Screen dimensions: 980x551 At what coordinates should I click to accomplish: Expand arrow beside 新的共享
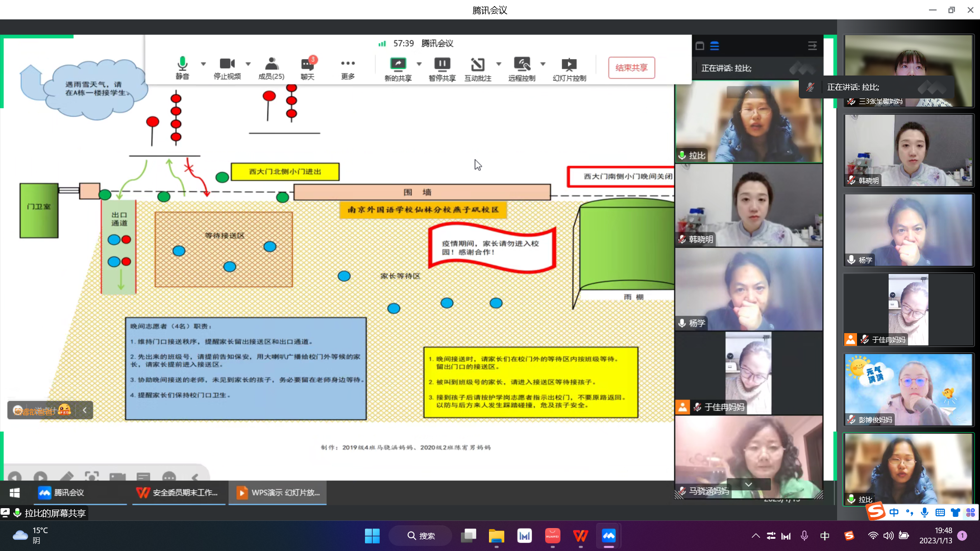419,64
